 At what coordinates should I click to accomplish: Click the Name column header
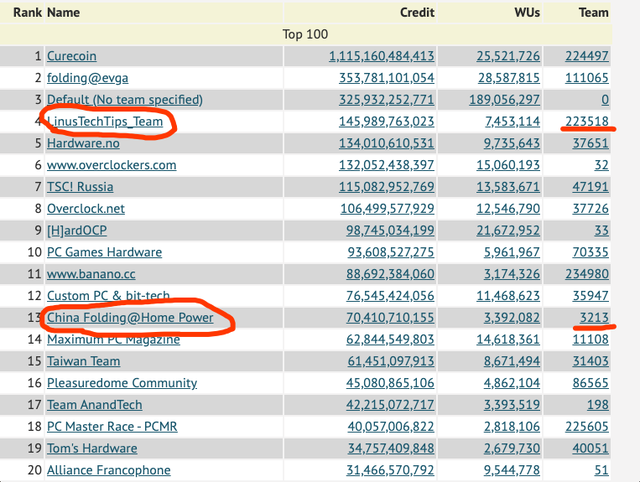pos(63,13)
